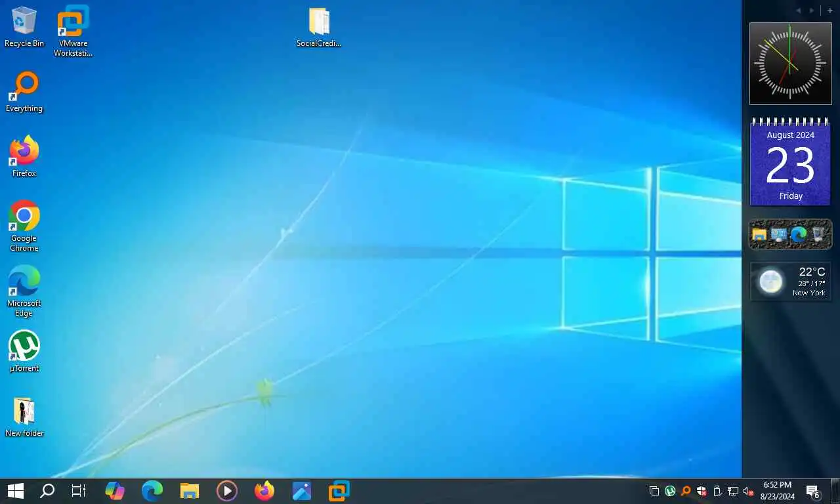Open File Explorer from the taskbar

[190, 491]
